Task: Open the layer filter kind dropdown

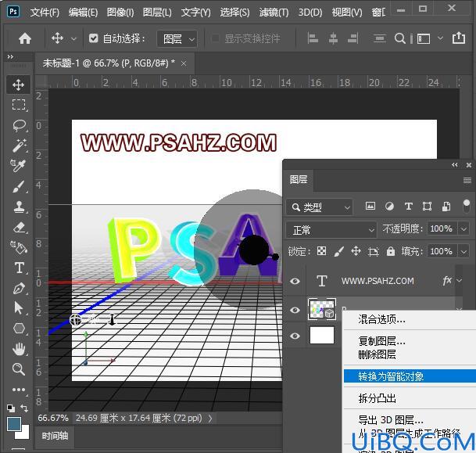Action: [320, 207]
